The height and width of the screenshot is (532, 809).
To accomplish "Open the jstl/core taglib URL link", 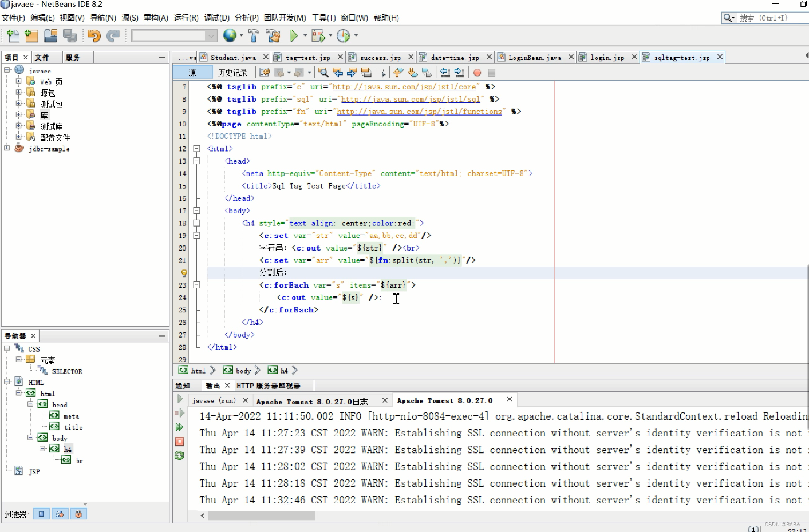I will point(404,87).
